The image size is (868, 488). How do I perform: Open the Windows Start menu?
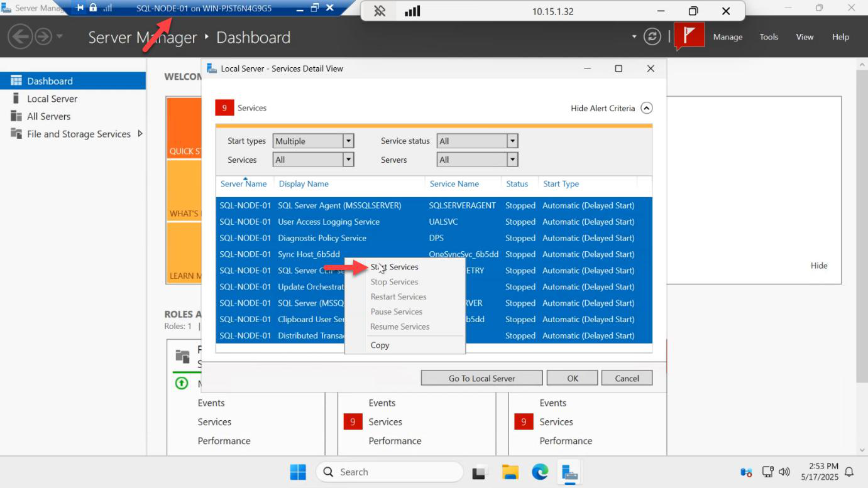tap(298, 472)
